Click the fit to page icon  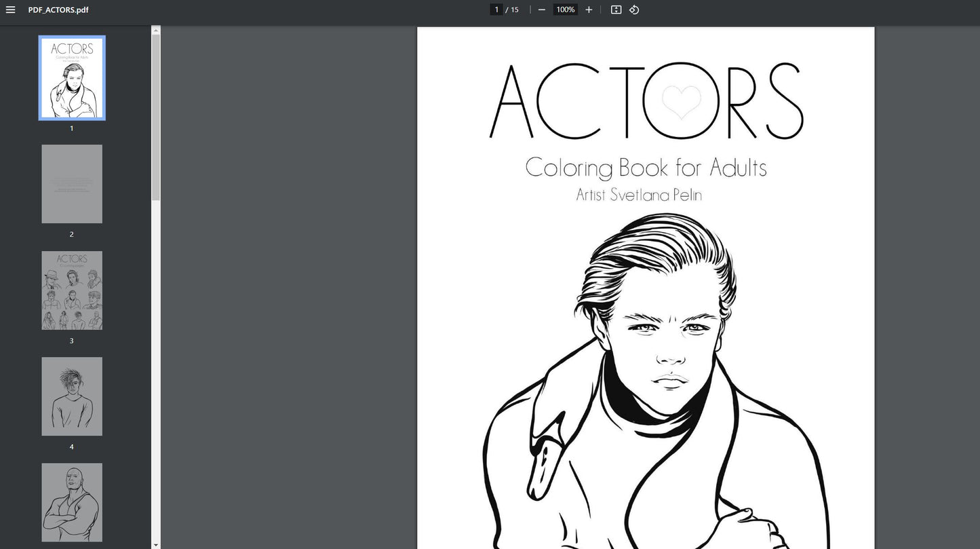pyautogui.click(x=616, y=10)
